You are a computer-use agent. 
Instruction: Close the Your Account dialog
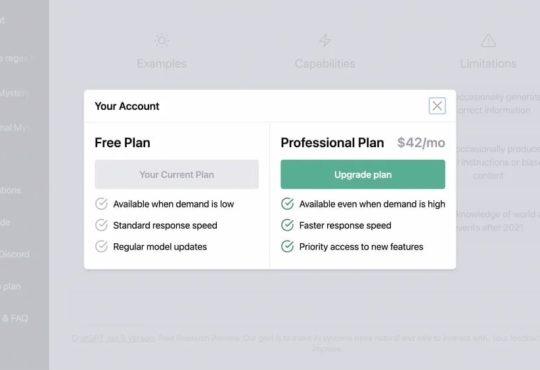pyautogui.click(x=437, y=106)
